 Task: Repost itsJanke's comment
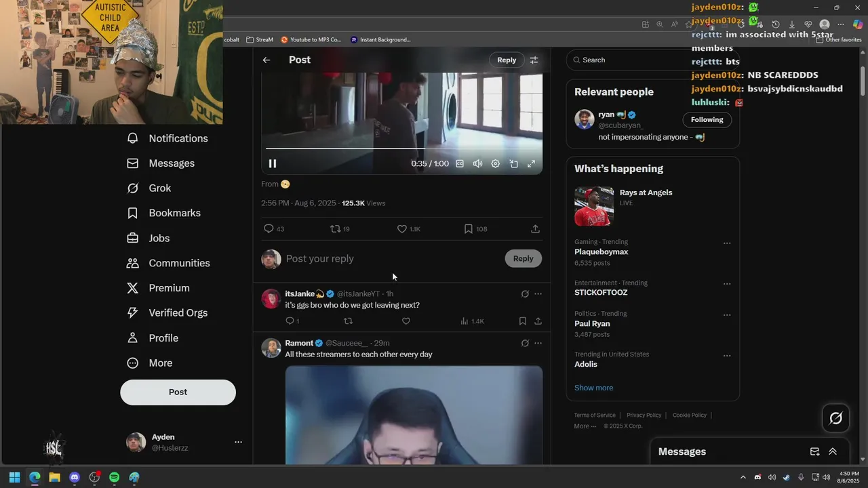[x=348, y=321]
